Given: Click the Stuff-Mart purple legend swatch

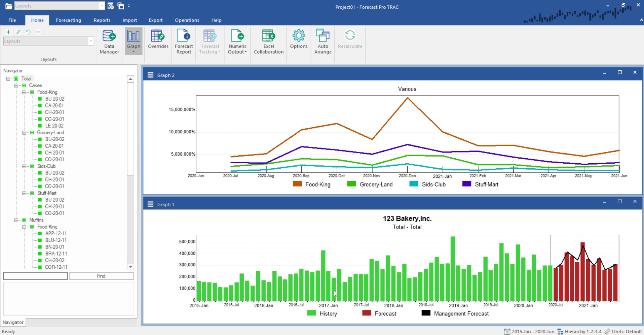Looking at the screenshot, I should coord(467,184).
